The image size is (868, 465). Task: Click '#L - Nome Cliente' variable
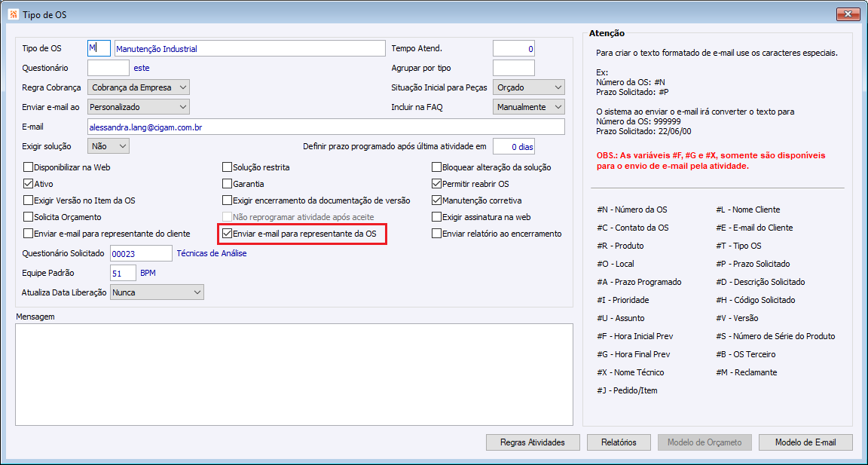pos(748,210)
